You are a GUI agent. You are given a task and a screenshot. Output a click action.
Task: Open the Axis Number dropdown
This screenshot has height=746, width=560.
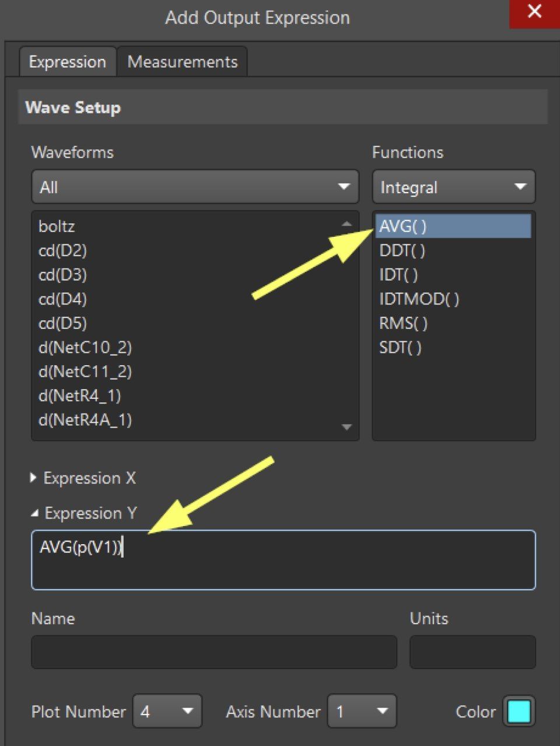362,711
